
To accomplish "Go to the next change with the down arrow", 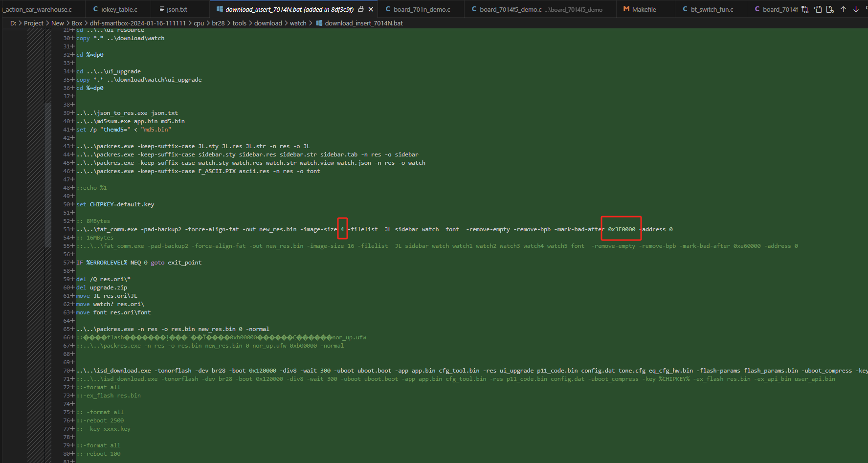I will (856, 9).
